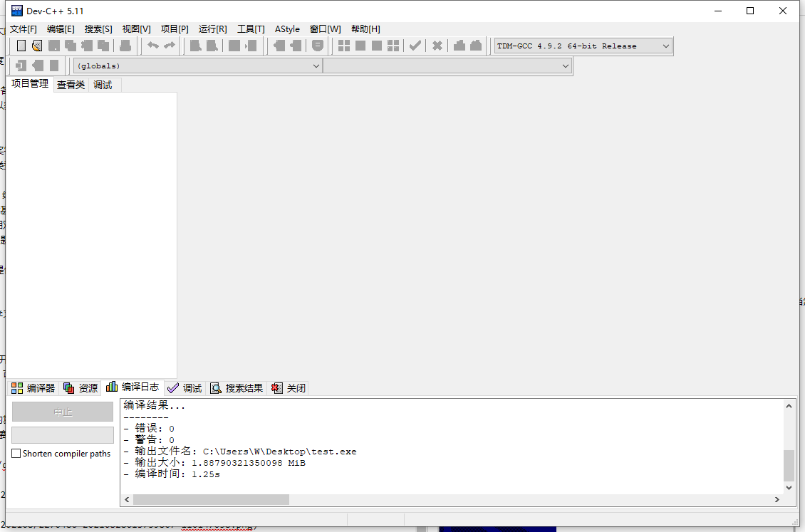Click the Find toolbar icon
This screenshot has height=532, width=805.
point(196,46)
